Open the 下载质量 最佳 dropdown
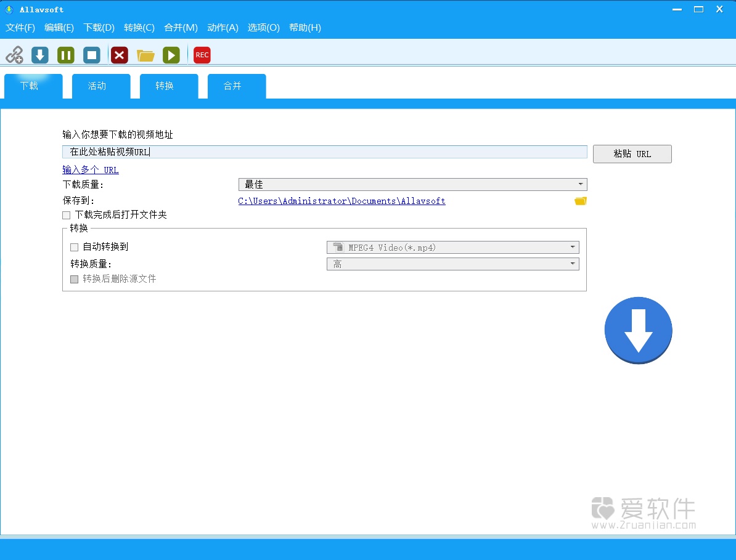736x560 pixels. [412, 184]
